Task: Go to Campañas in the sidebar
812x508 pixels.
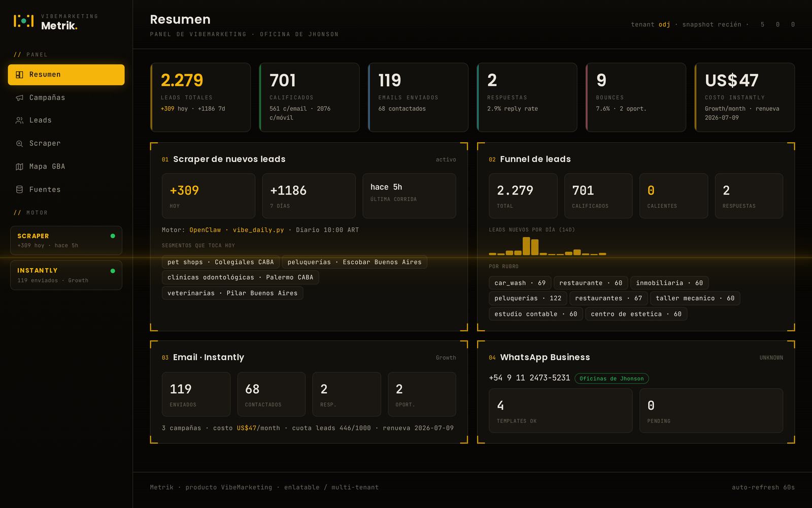Action: point(66,98)
